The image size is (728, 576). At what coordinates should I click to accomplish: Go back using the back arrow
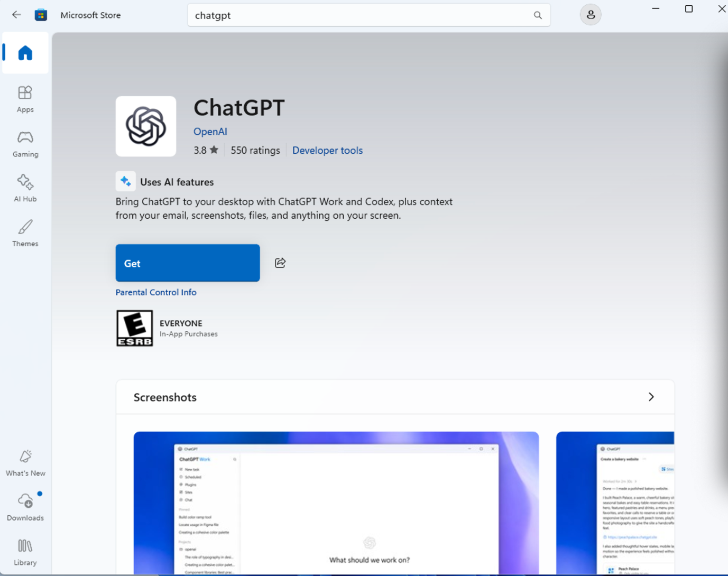[x=16, y=15]
